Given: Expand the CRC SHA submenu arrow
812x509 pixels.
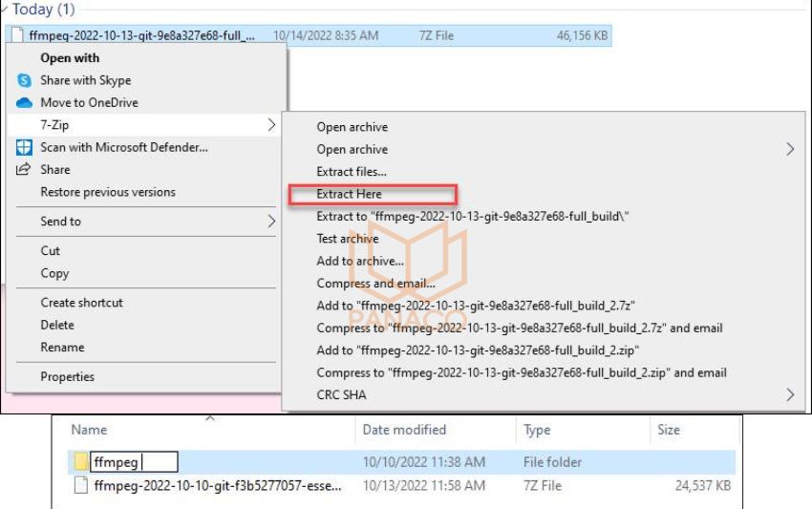Looking at the screenshot, I should click(x=790, y=394).
